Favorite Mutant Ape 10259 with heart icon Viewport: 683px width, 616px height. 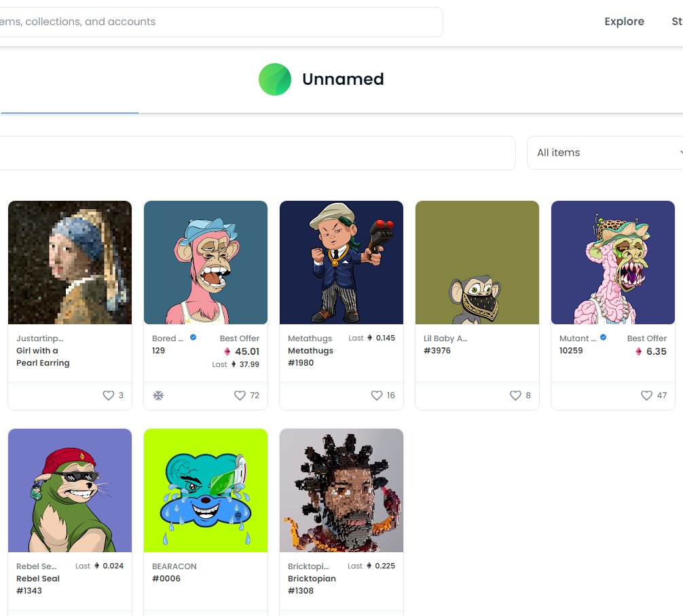pos(646,396)
